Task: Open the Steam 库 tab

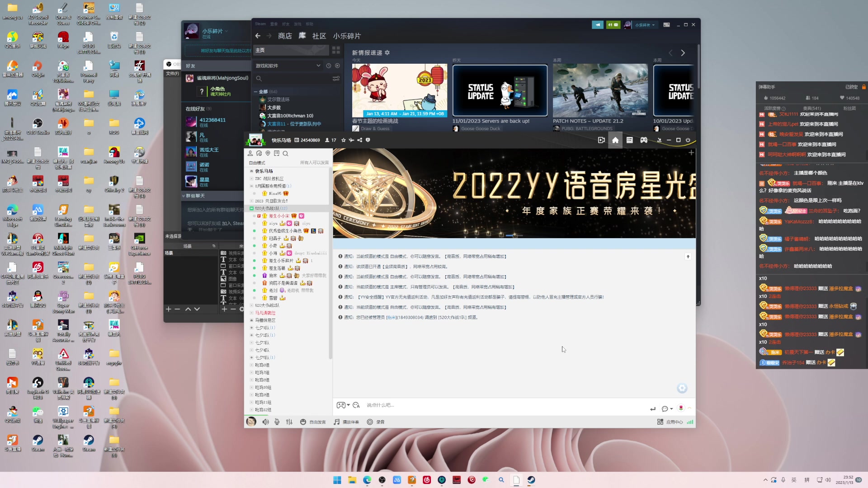Action: (x=302, y=36)
